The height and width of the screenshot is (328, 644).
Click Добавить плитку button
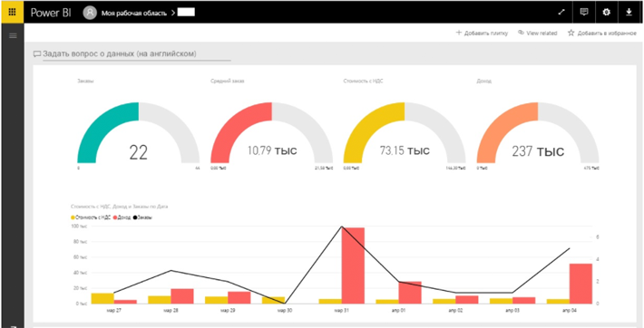(482, 34)
